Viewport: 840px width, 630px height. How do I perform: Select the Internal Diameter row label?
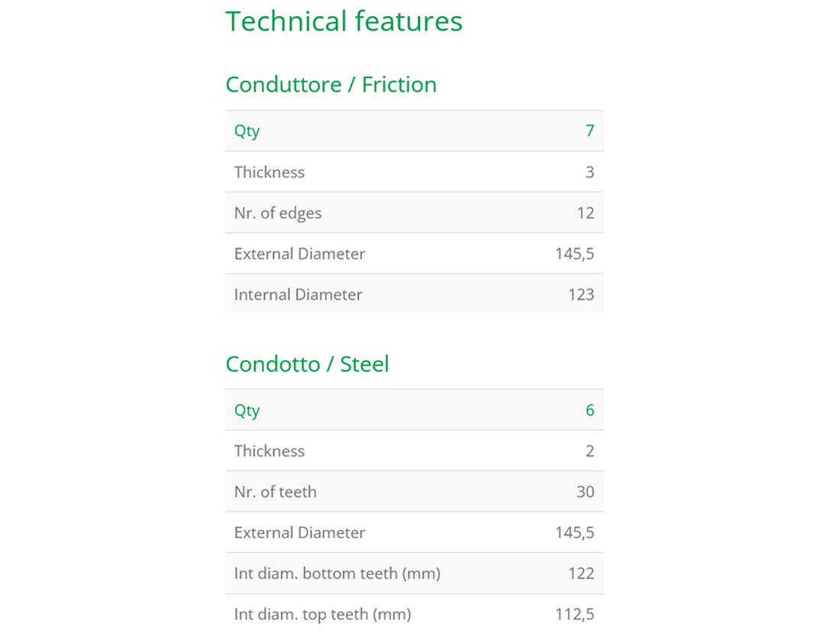[x=299, y=295]
